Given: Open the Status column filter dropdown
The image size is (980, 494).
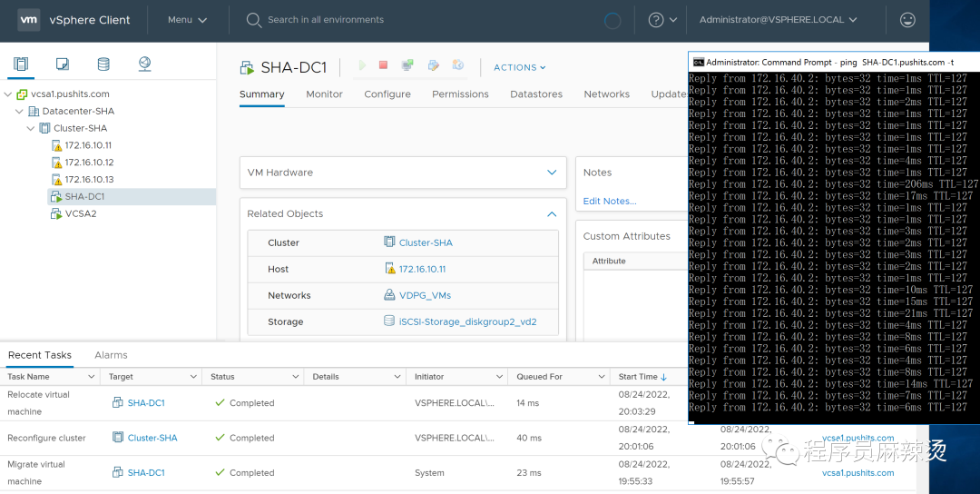Looking at the screenshot, I should 296,377.
